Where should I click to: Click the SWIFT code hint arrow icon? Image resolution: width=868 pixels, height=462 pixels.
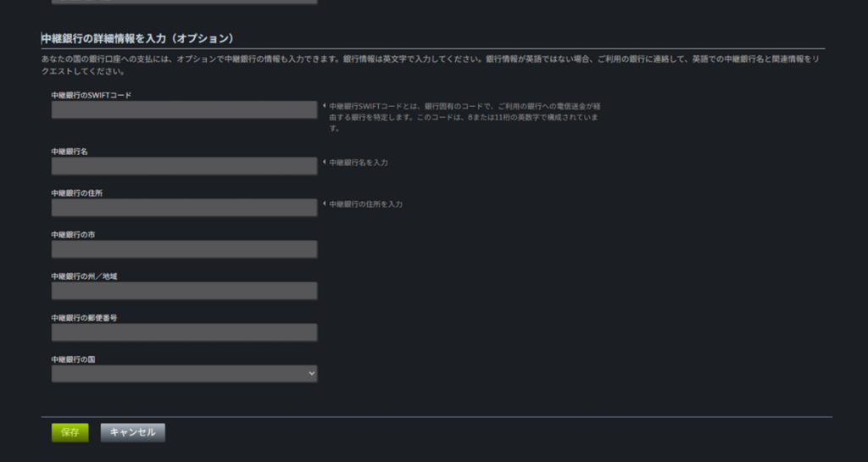[323, 106]
